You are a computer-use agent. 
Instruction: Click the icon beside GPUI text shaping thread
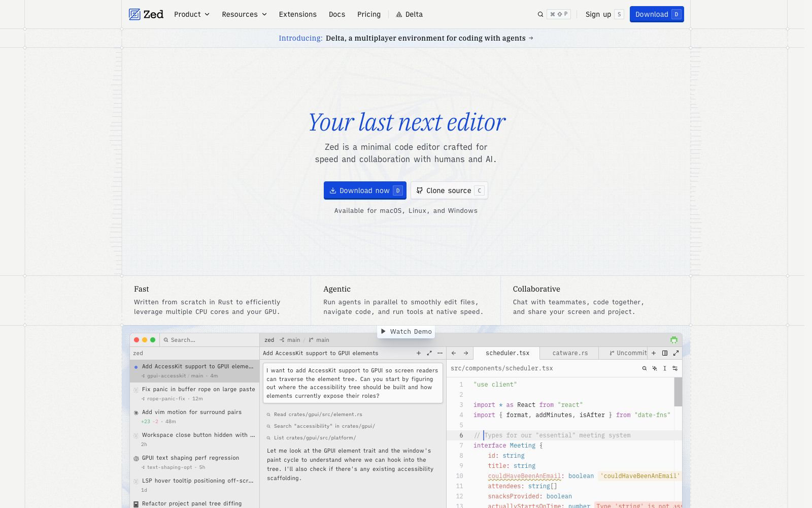click(x=136, y=458)
